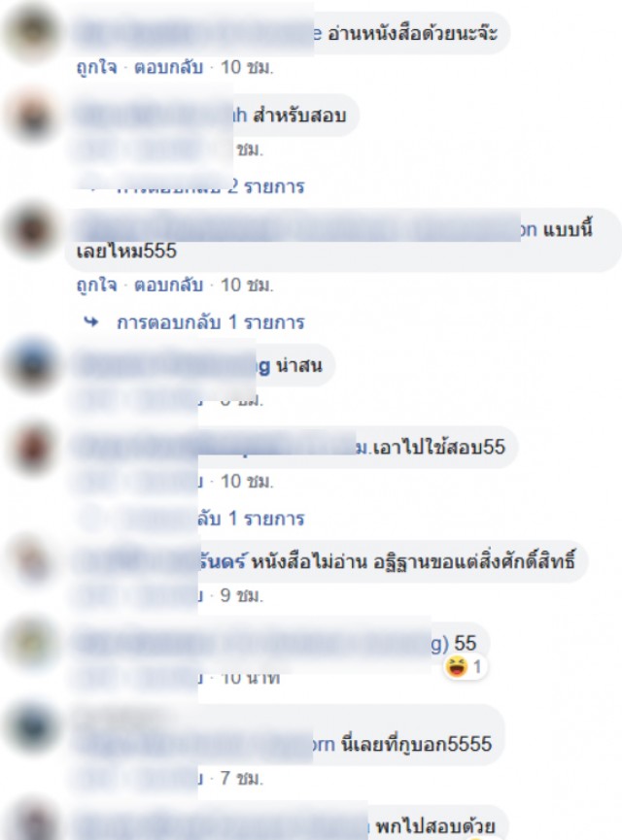Like the comment "อ่านหนังสือด้วยนะจ๊ะ" via ถูกใจ

[x=96, y=67]
